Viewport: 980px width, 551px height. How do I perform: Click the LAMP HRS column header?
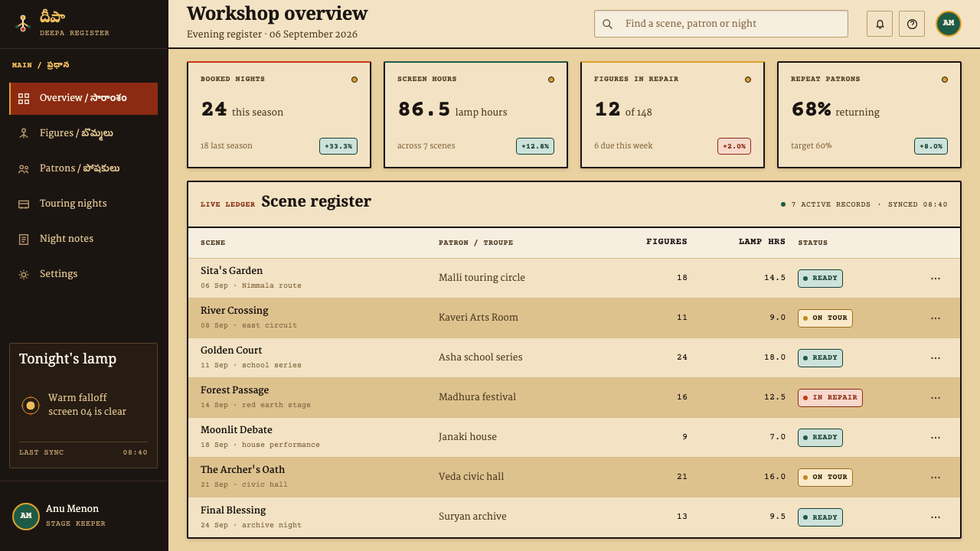coord(762,242)
